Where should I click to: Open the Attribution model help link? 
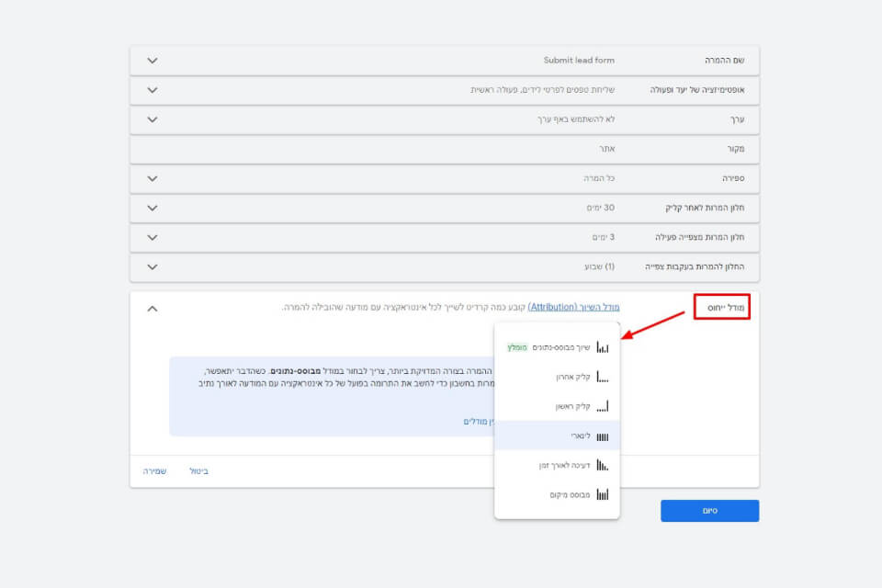click(573, 307)
